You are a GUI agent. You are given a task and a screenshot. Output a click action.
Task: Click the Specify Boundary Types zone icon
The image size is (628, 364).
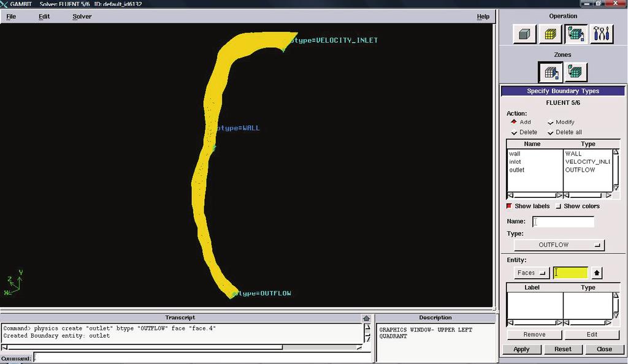click(550, 72)
